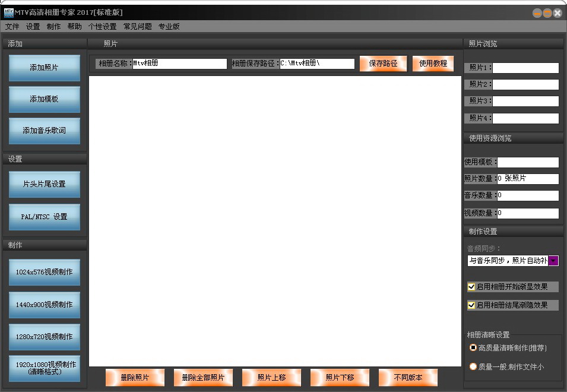Start 1440x900视频制作
This screenshot has width=567, height=392.
pos(44,305)
